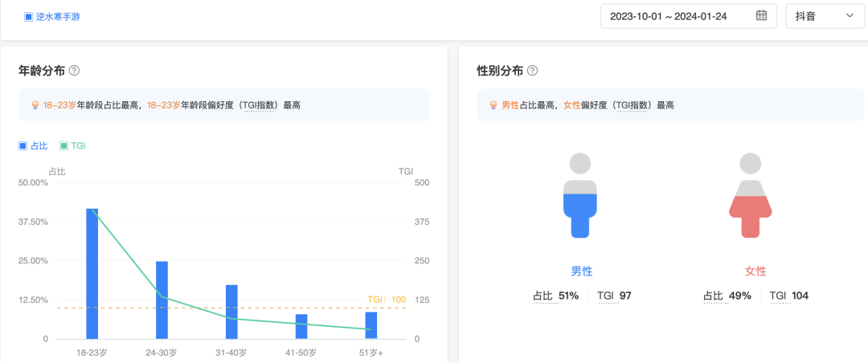Click the calendar icon in date range
Image resolution: width=868 pixels, height=363 pixels.
pyautogui.click(x=761, y=16)
